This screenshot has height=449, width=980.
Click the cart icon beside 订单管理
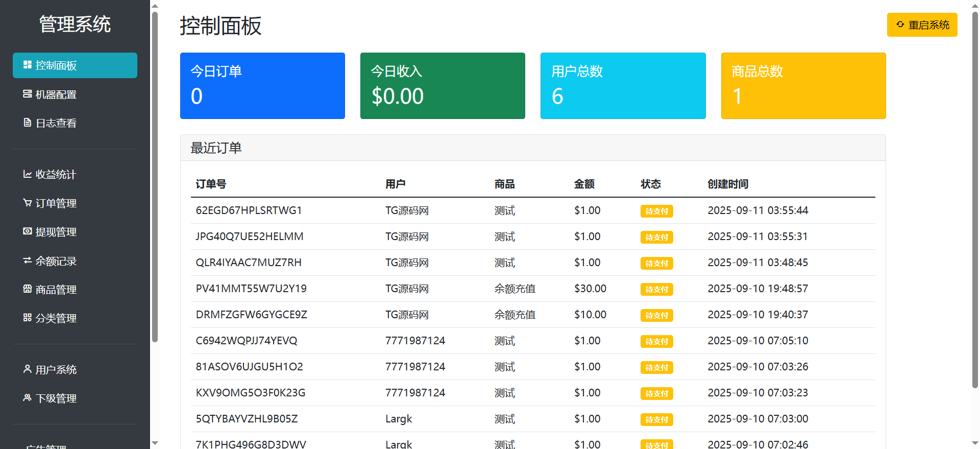pyautogui.click(x=28, y=203)
